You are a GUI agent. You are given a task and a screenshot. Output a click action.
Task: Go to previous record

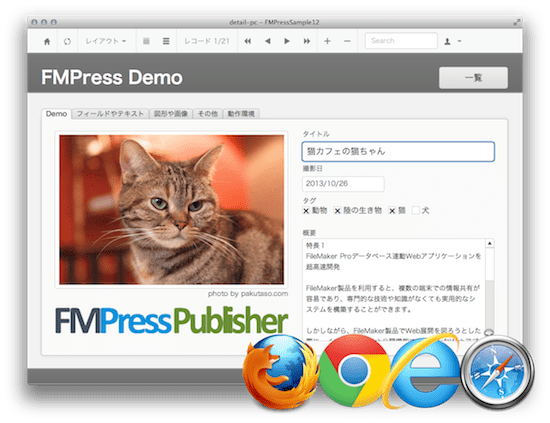coord(268,41)
